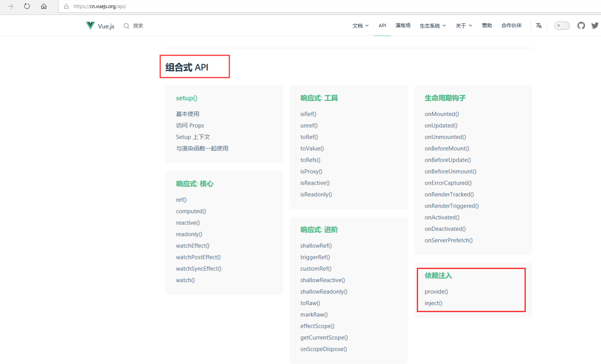The width and height of the screenshot is (601, 364).
Task: Click the address bar URL field
Action: coord(330,7)
